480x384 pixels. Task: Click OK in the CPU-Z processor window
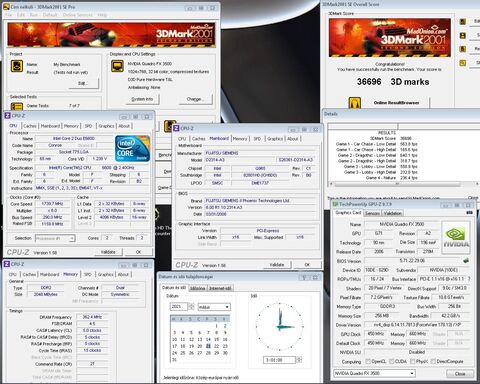click(138, 252)
